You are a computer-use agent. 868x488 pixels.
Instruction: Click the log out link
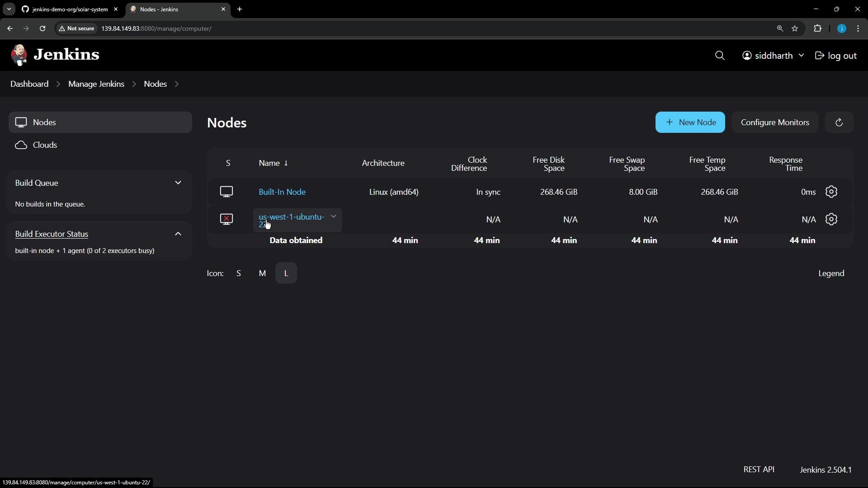tap(836, 56)
